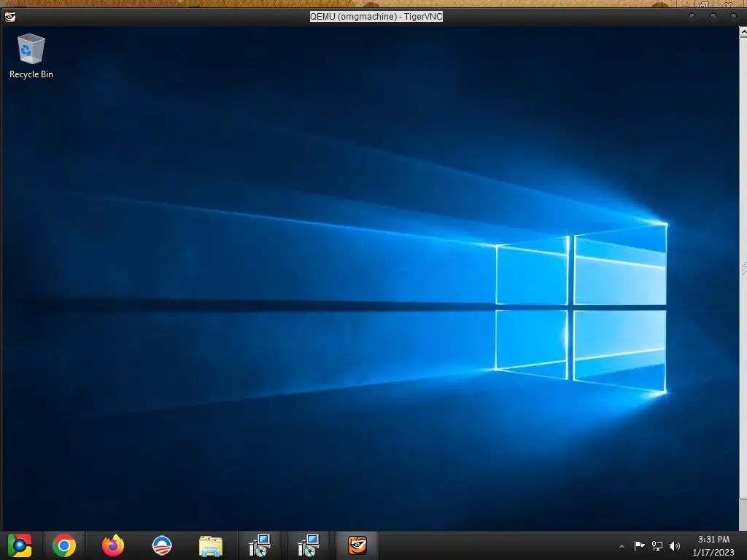Click the "QEMU (omgmachine) - TigerVNC" title
The width and height of the screenshot is (747, 560).
pos(376,17)
